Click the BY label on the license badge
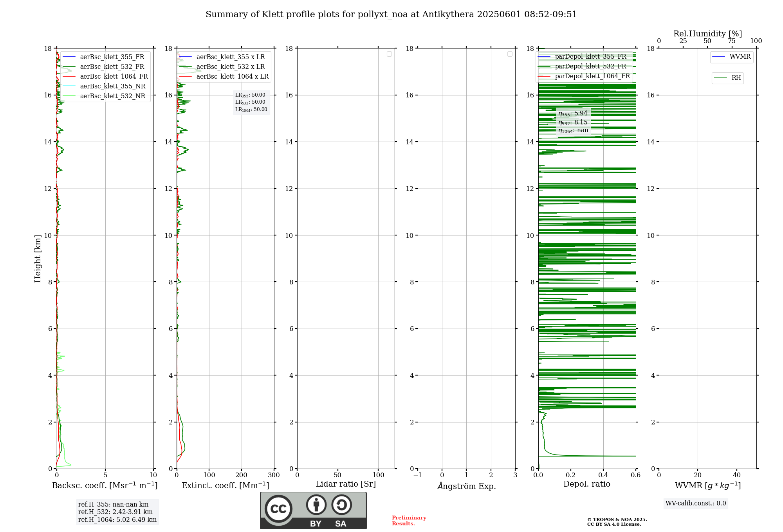Image resolution: width=783 pixels, height=532 pixels. pyautogui.click(x=316, y=524)
